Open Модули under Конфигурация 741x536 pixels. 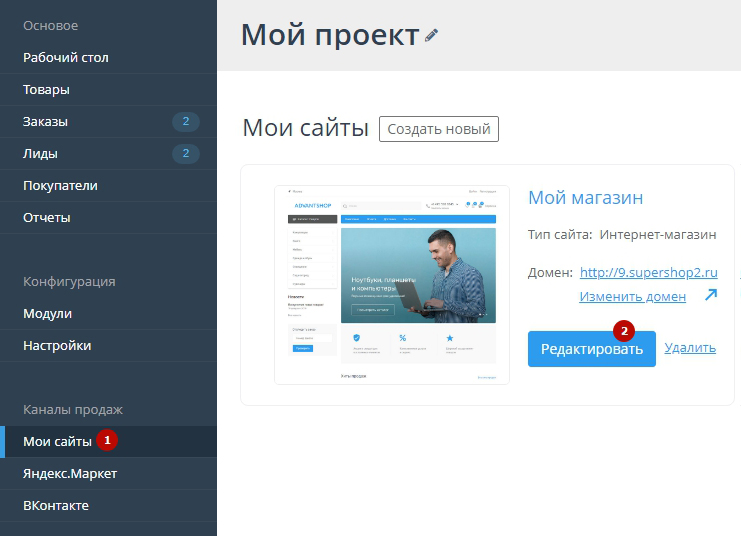coord(48,314)
